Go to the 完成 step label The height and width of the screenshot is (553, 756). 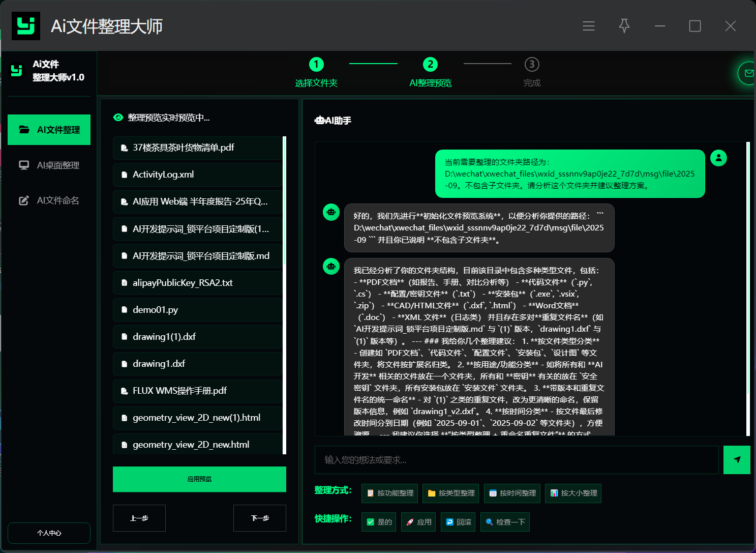532,83
